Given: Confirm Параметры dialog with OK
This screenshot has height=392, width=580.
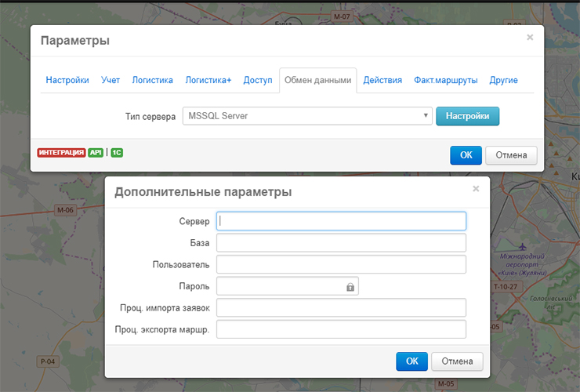Looking at the screenshot, I should coord(466,155).
